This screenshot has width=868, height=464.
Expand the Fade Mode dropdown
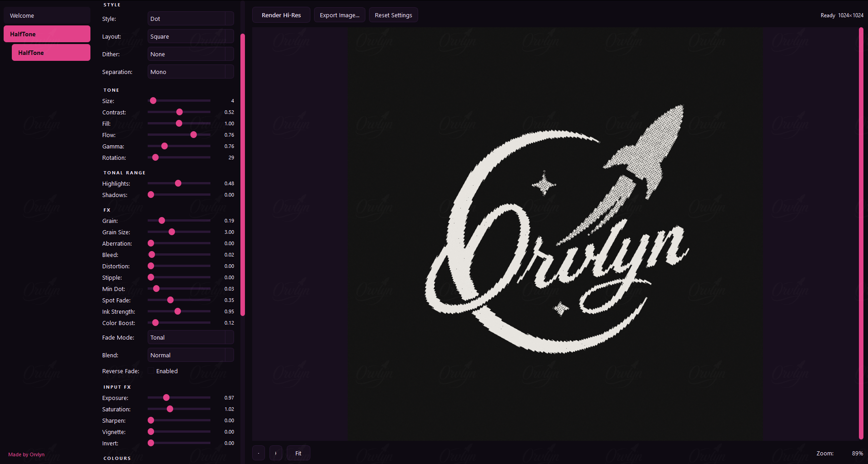190,337
